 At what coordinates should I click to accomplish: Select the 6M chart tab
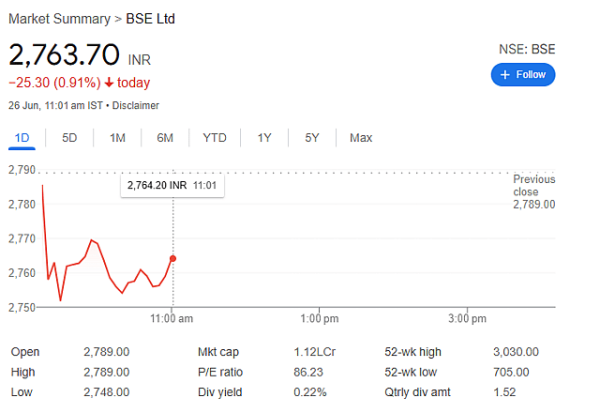coord(165,138)
